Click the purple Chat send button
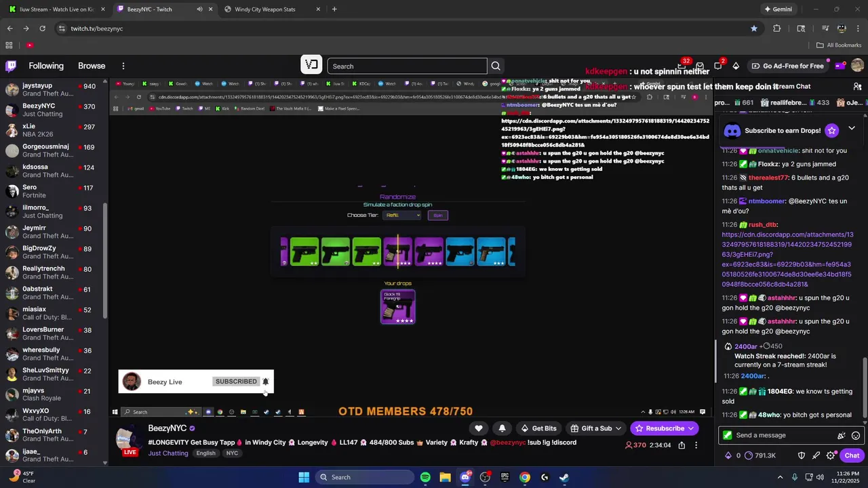This screenshot has width=868, height=488. pos(852,455)
